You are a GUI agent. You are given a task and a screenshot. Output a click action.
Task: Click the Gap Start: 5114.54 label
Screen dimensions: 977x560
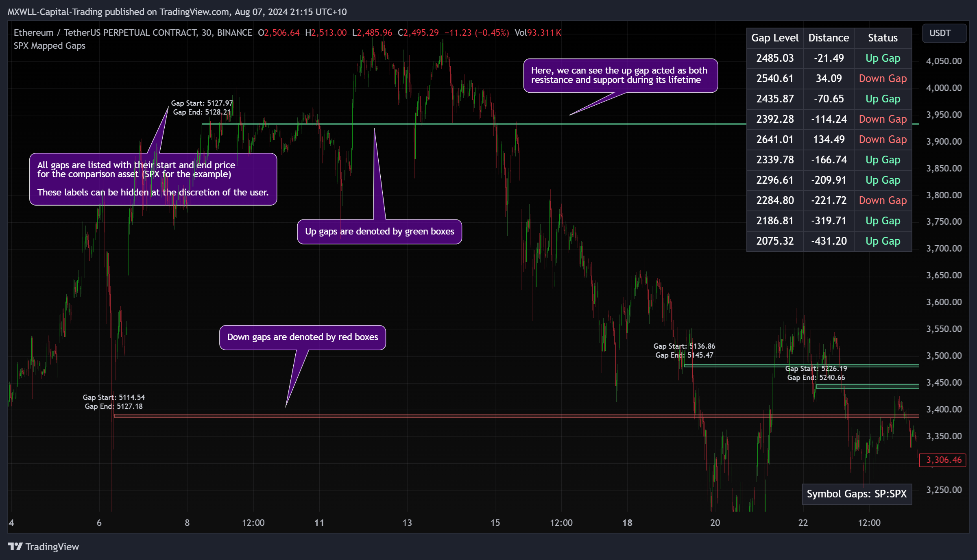[x=114, y=397]
